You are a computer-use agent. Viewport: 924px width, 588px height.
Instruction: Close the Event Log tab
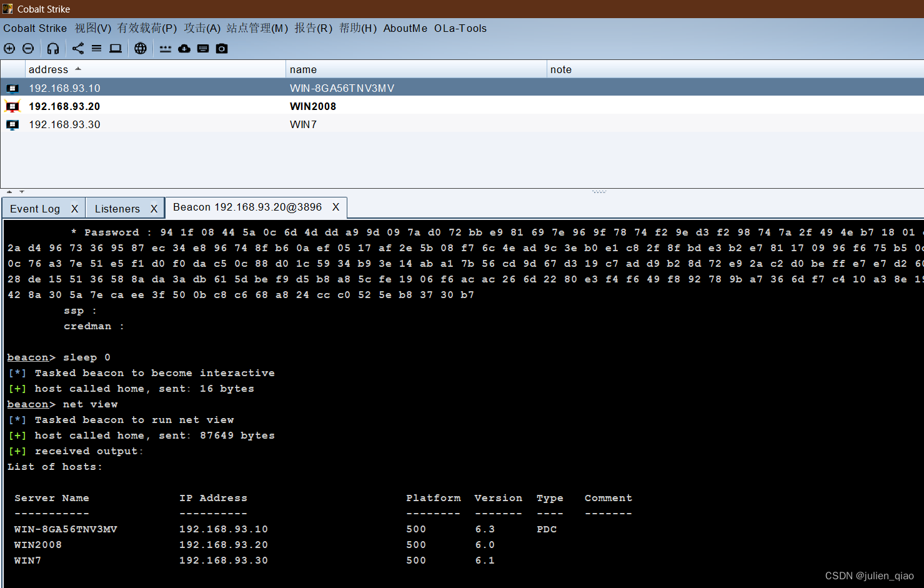(74, 209)
